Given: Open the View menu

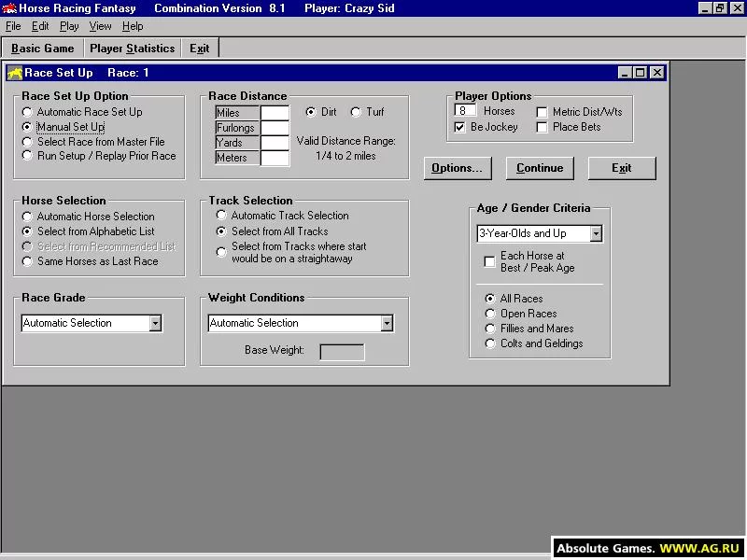Looking at the screenshot, I should point(100,26).
